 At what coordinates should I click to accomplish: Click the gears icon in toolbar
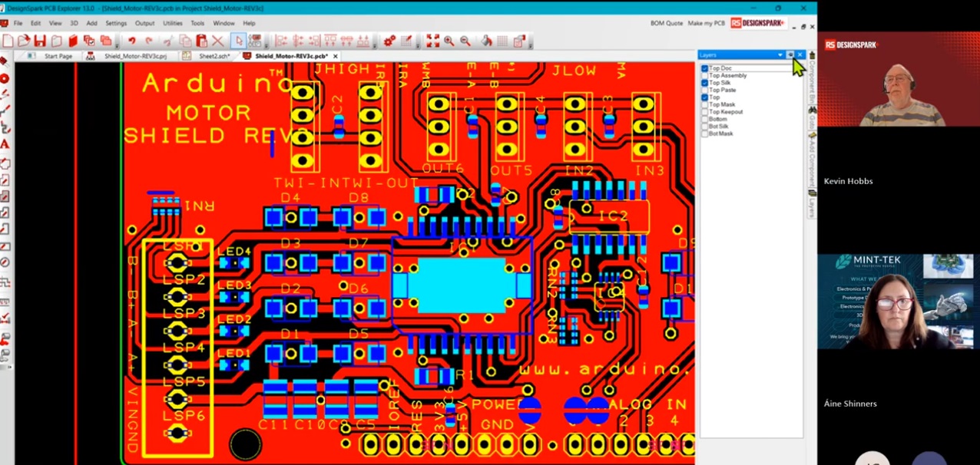coord(389,41)
